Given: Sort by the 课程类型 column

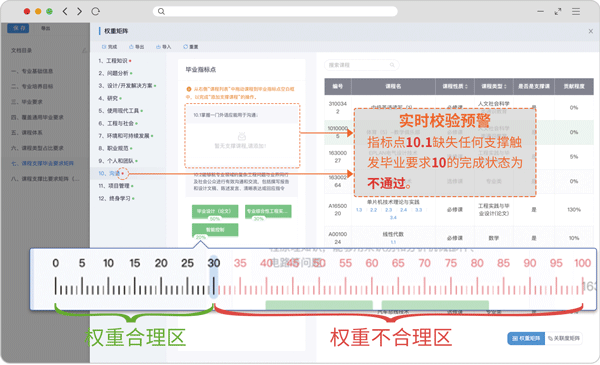Looking at the screenshot, I should 494,86.
